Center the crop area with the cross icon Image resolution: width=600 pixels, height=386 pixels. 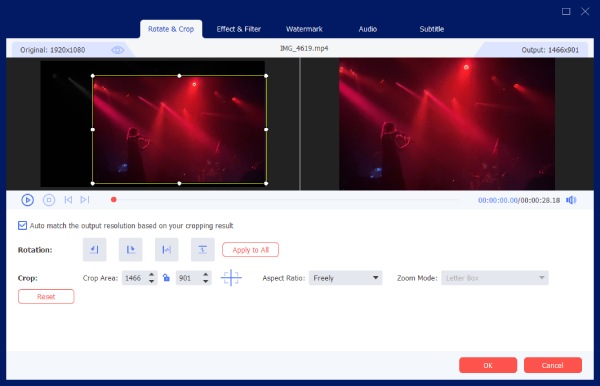231,278
